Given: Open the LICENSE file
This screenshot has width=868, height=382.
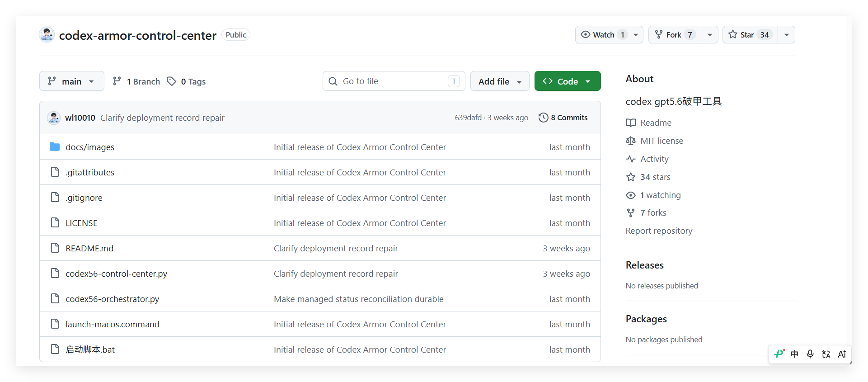Looking at the screenshot, I should click(81, 223).
